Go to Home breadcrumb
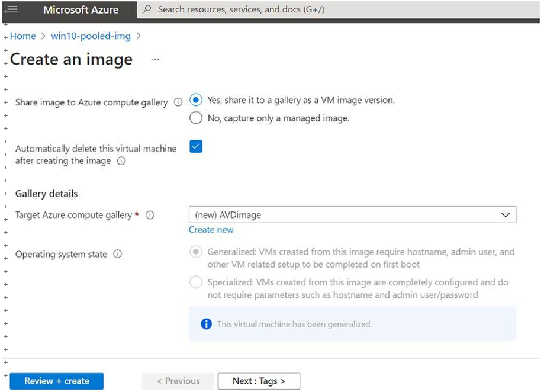This screenshot has height=392, width=544. click(23, 36)
